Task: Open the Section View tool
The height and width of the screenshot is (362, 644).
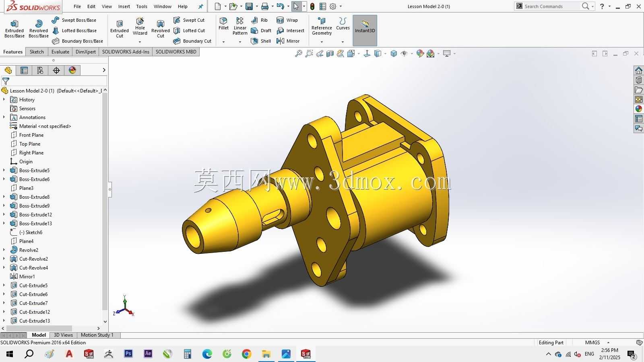Action: pyautogui.click(x=330, y=53)
